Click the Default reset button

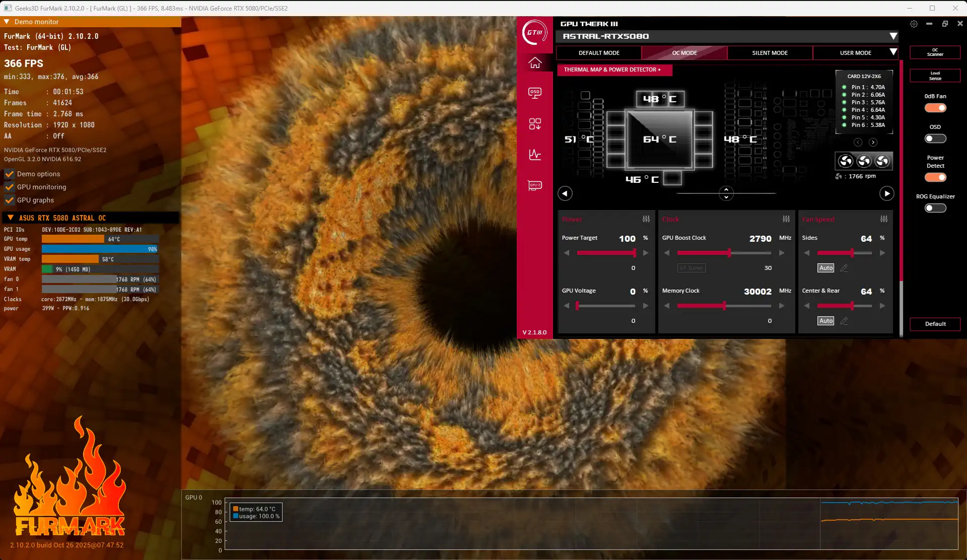coord(935,324)
